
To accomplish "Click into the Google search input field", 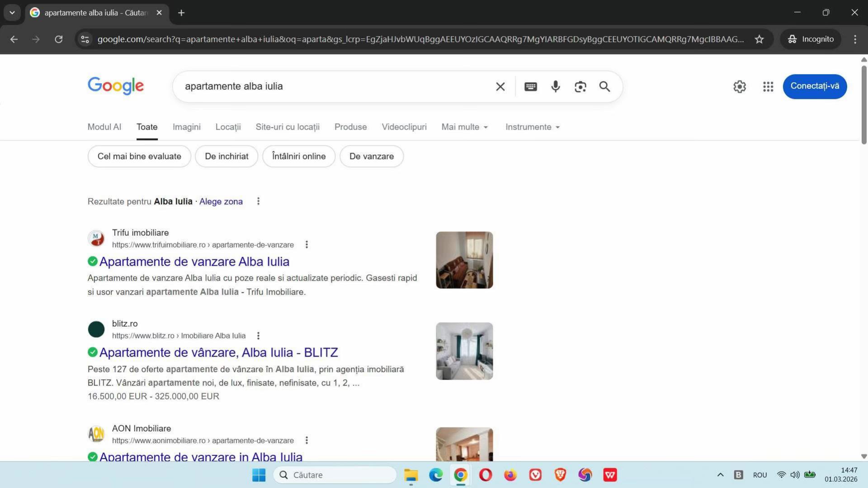I will click(335, 86).
